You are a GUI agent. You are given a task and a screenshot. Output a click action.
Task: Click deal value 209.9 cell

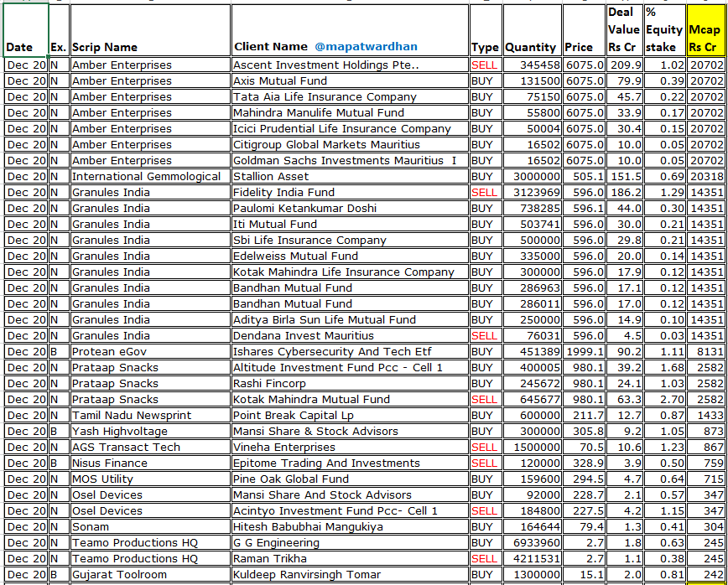625,65
